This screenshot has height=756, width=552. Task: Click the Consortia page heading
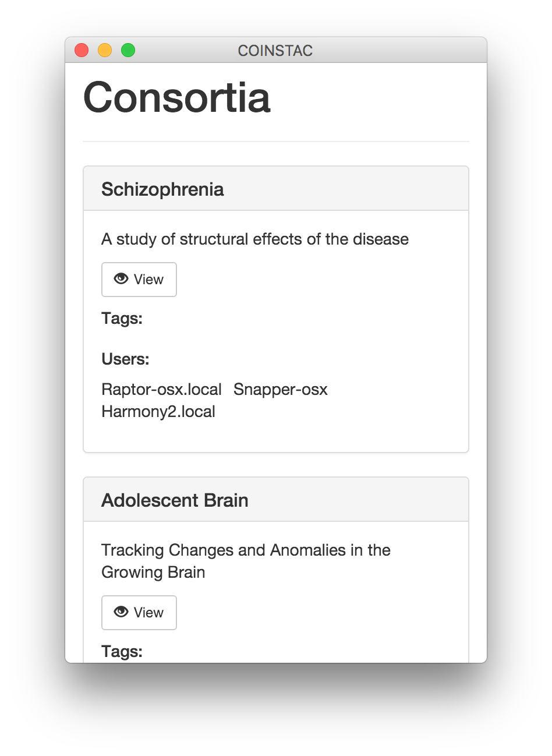pos(176,97)
